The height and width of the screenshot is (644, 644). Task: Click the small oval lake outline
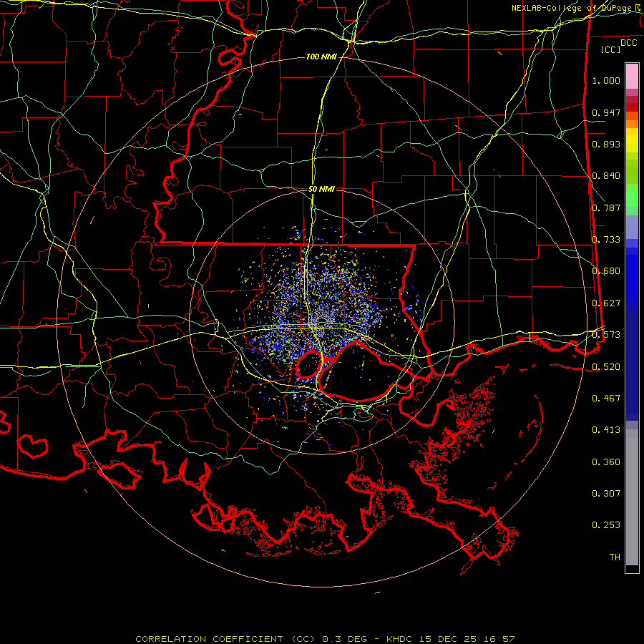click(x=309, y=364)
